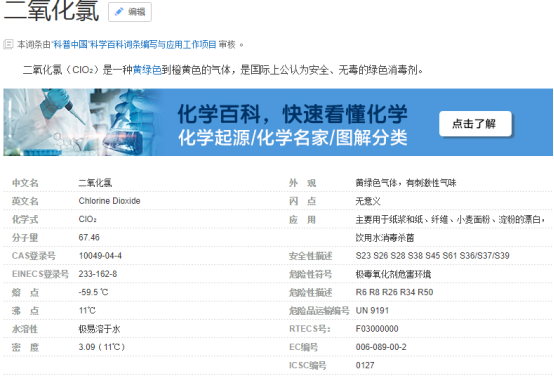Click the 化学起源/化学名家/图解分类 banner text
Viewport: 554px width, 376px height.
click(293, 137)
